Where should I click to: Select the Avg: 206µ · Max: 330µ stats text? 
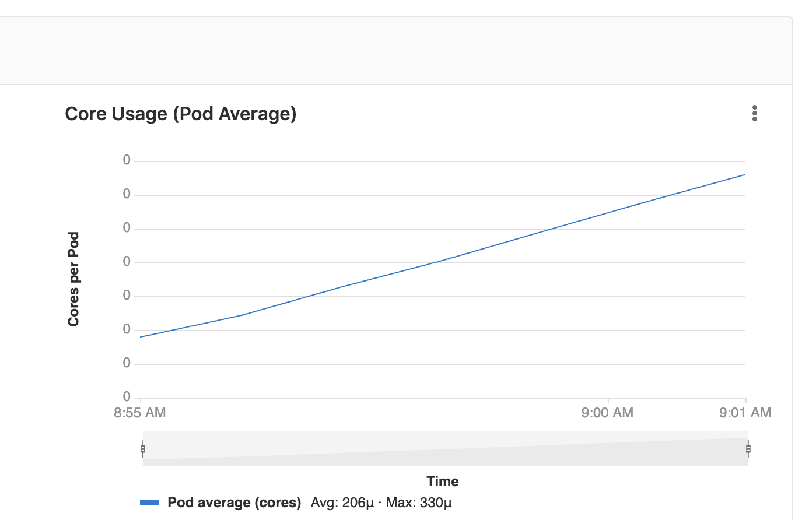point(381,502)
